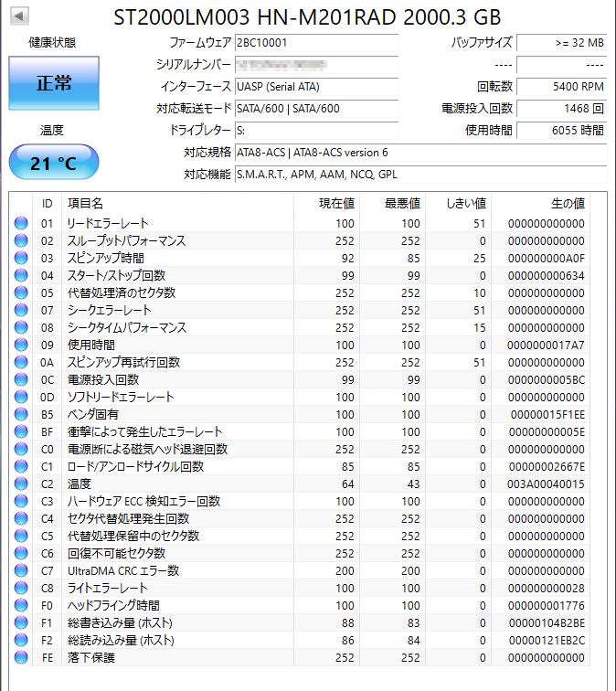This screenshot has height=691, width=616.
Task: Click status orb for B5 ベンダ固有
Action: 21,414
